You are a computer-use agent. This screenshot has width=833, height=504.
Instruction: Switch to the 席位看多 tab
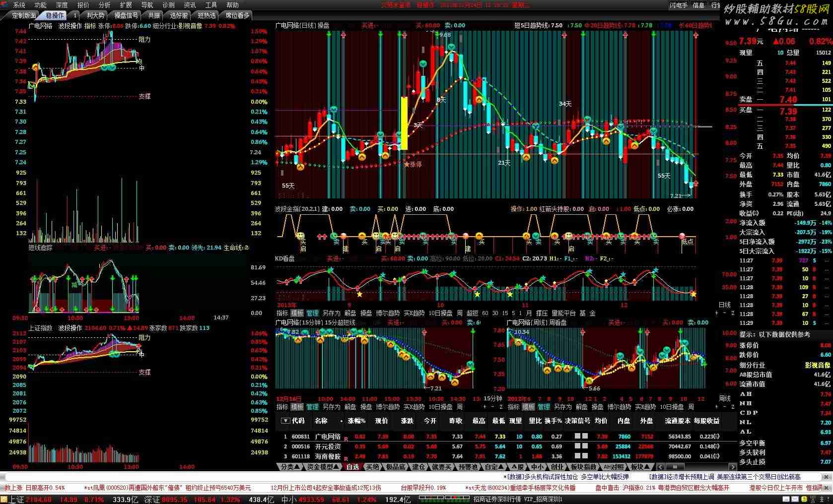coord(237,15)
